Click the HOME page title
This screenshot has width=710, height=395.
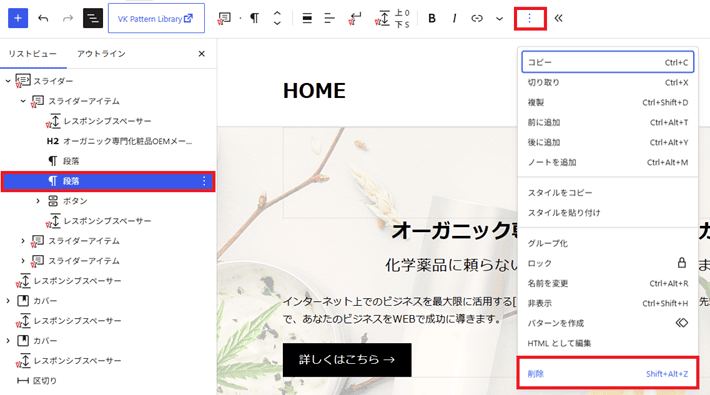coord(314,91)
